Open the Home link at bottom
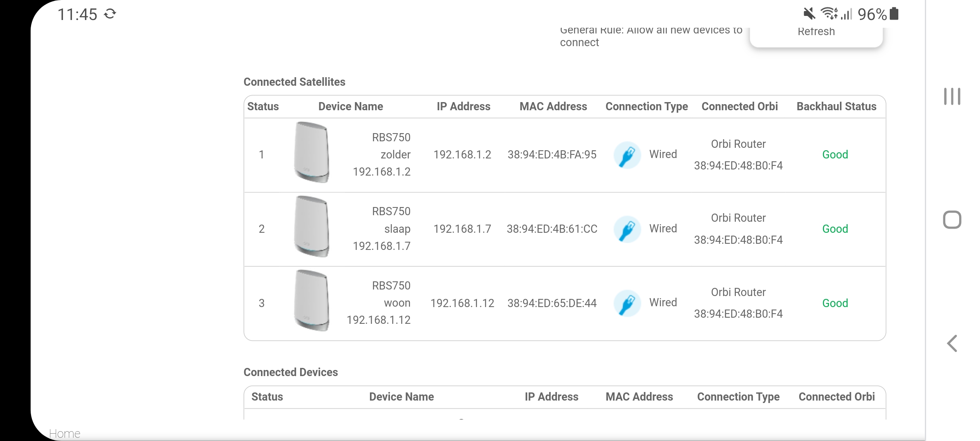The height and width of the screenshot is (441, 980). (65, 433)
